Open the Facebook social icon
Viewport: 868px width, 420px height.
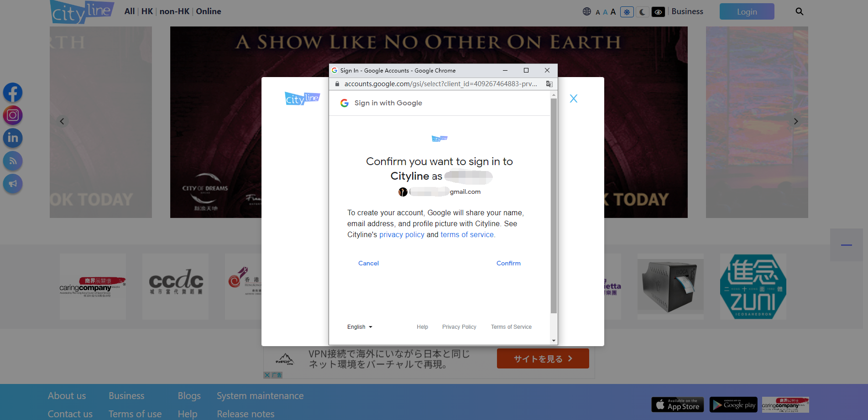pyautogui.click(x=13, y=93)
